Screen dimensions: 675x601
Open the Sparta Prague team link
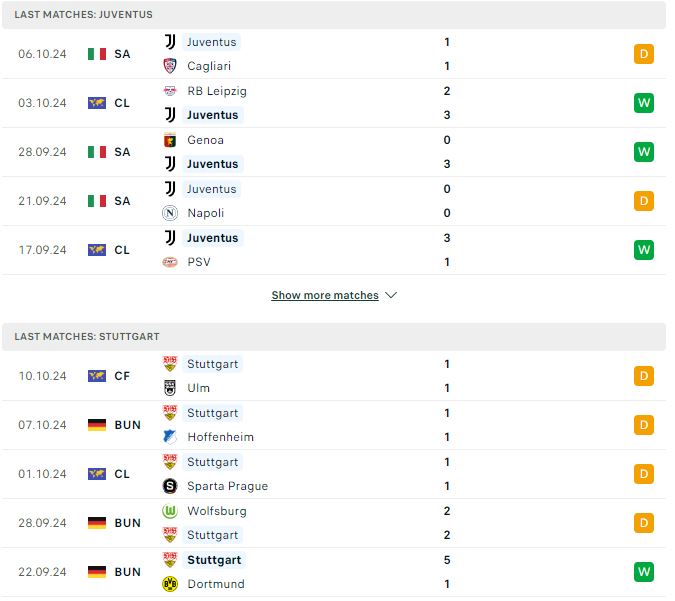tap(228, 486)
